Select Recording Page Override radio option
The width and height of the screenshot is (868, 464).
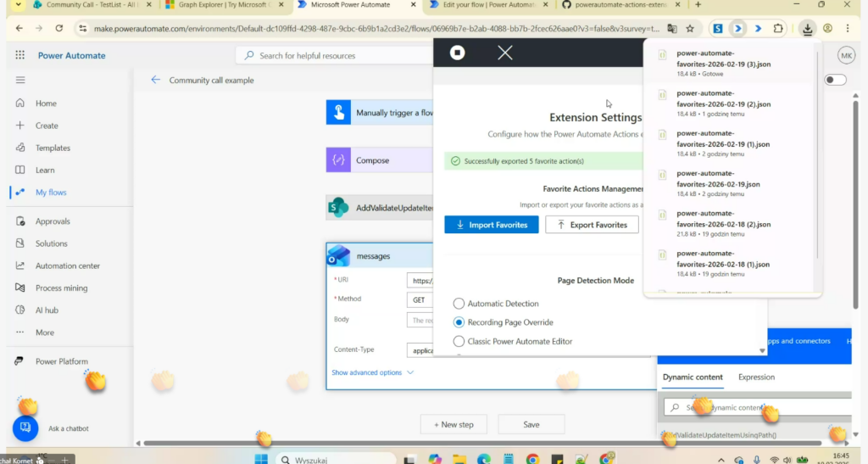(x=459, y=322)
